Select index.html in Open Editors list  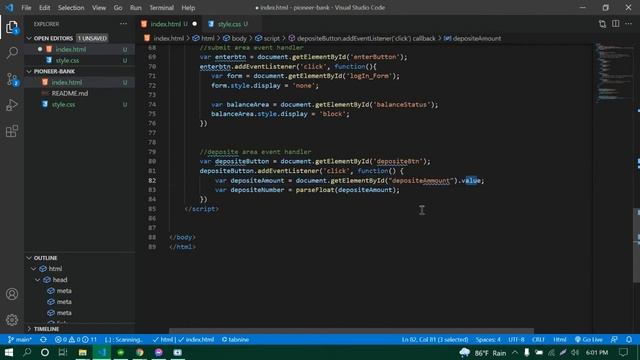point(80,49)
